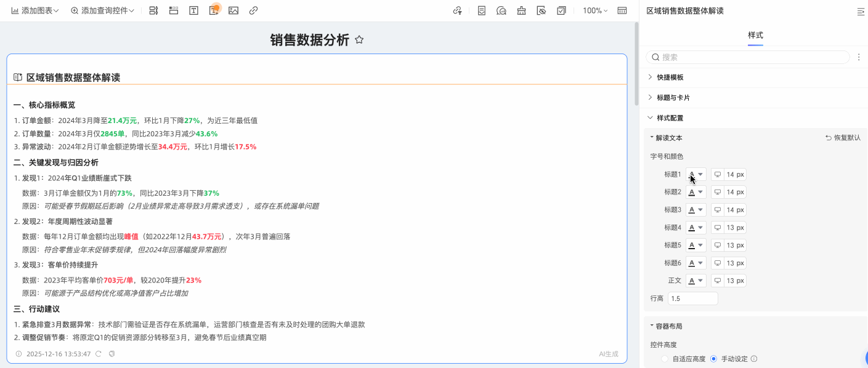
Task: Select 自适应高度 radio button
Action: (x=665, y=359)
